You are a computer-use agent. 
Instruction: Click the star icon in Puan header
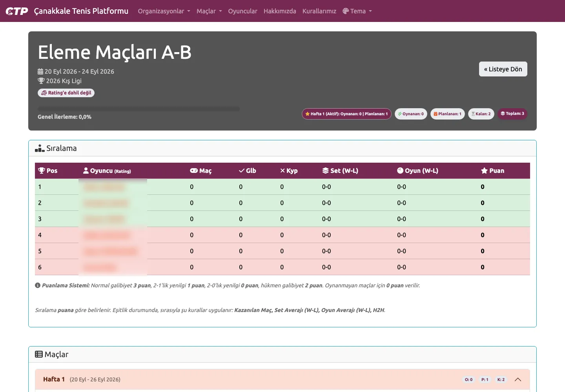click(x=484, y=171)
